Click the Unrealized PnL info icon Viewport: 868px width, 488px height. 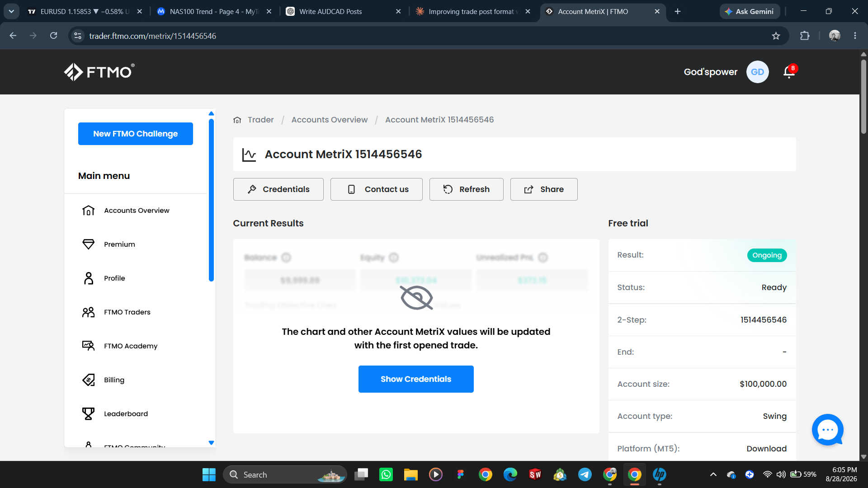pyautogui.click(x=543, y=258)
